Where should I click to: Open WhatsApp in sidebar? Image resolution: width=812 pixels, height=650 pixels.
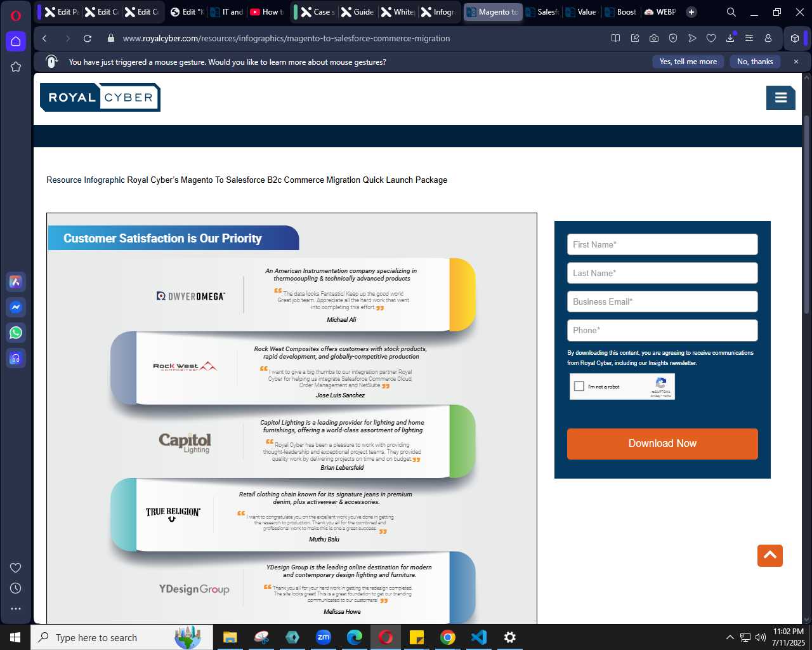coord(16,333)
